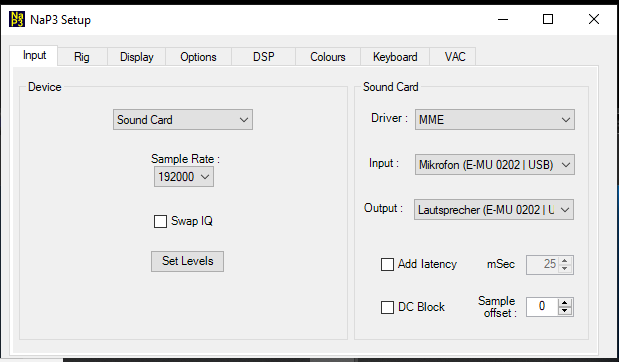Expand the Driver dropdown showing MME
This screenshot has width=619, height=362.
(495, 120)
